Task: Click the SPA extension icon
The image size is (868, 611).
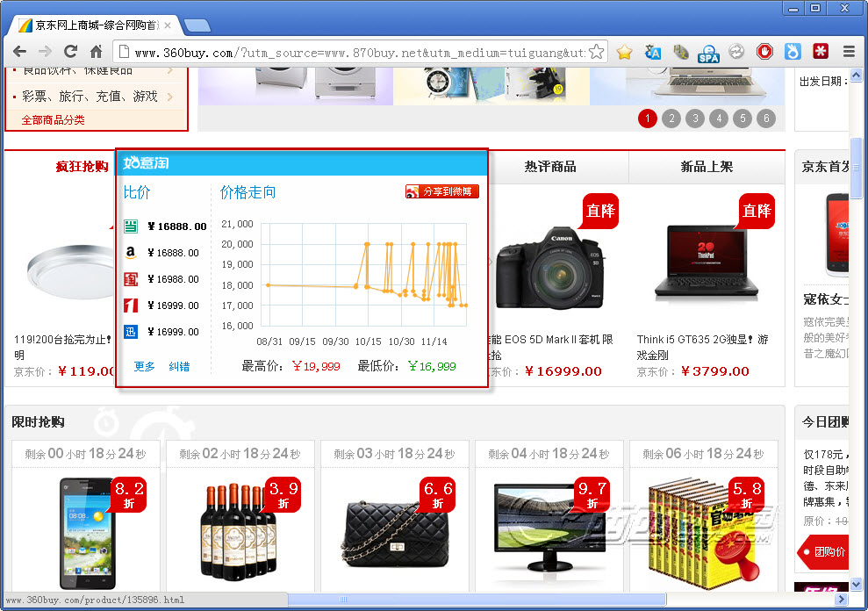Action: tap(708, 54)
